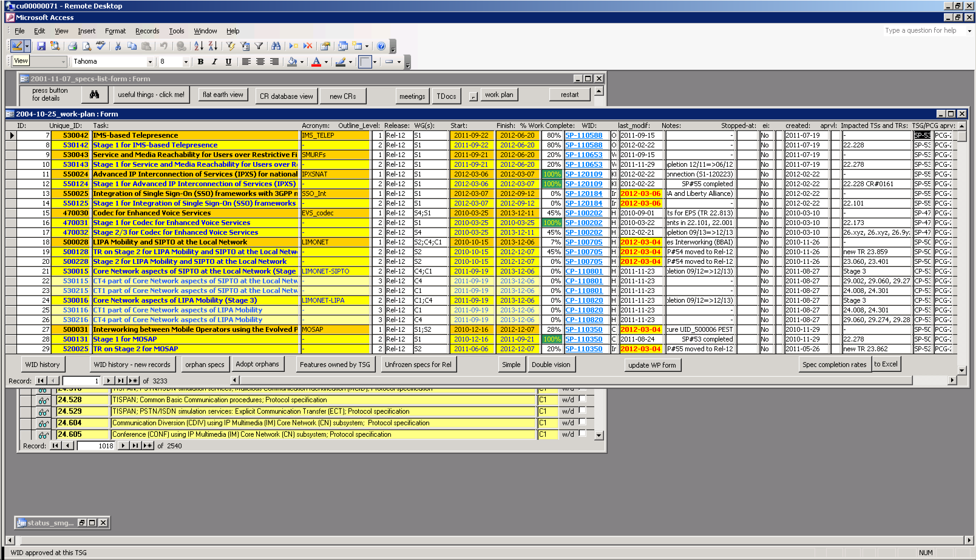
Task: Click the "flat earth view" button
Action: (223, 95)
